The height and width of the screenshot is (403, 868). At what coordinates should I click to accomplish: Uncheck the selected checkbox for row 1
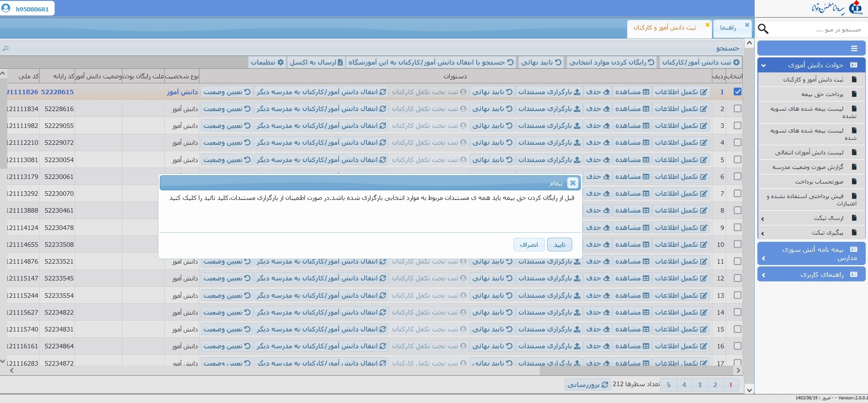tap(737, 92)
